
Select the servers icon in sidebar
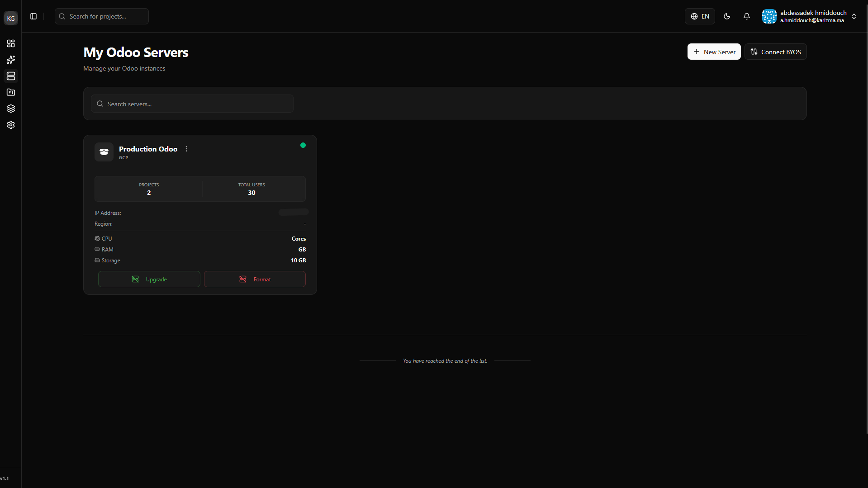tap(11, 76)
